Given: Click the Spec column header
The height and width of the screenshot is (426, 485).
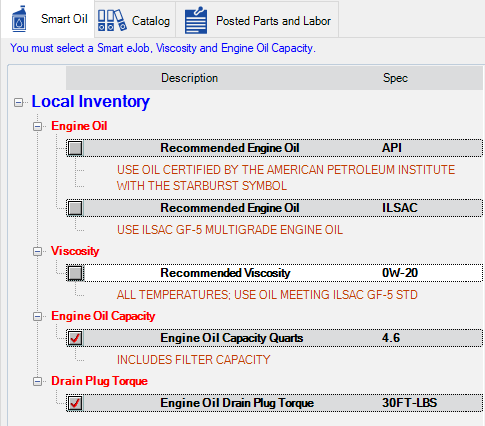Looking at the screenshot, I should pos(395,78).
